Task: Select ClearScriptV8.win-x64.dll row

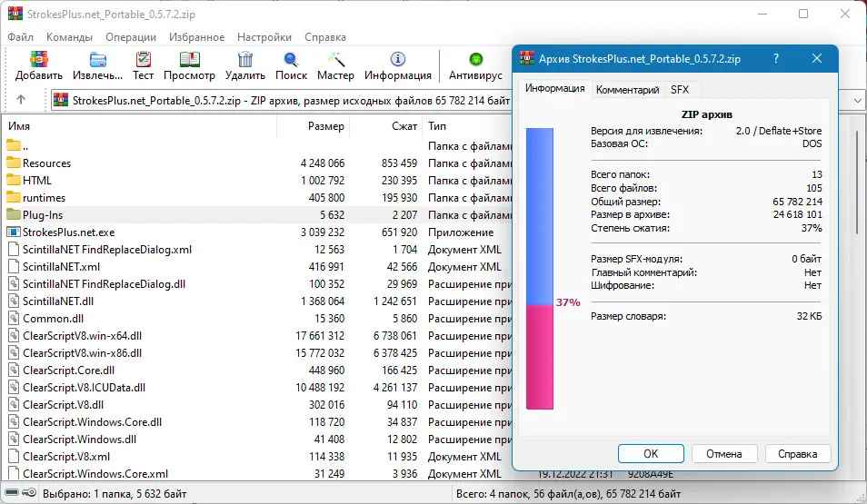Action: tap(258, 335)
